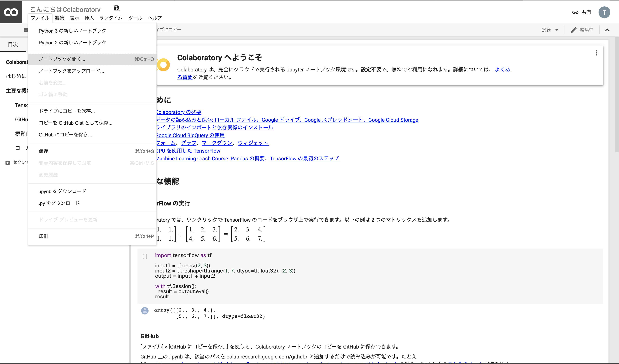
Task: Click the run cell bracket indicator
Action: click(x=145, y=256)
